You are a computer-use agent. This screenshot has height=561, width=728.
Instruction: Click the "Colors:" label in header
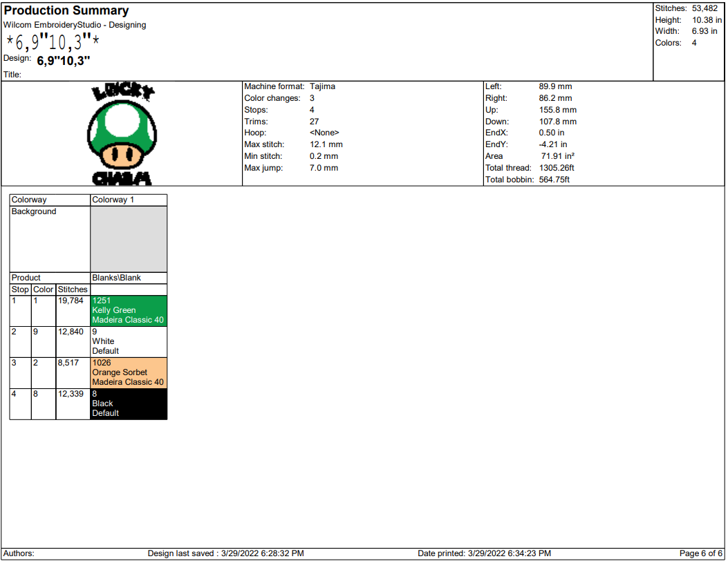click(x=669, y=43)
